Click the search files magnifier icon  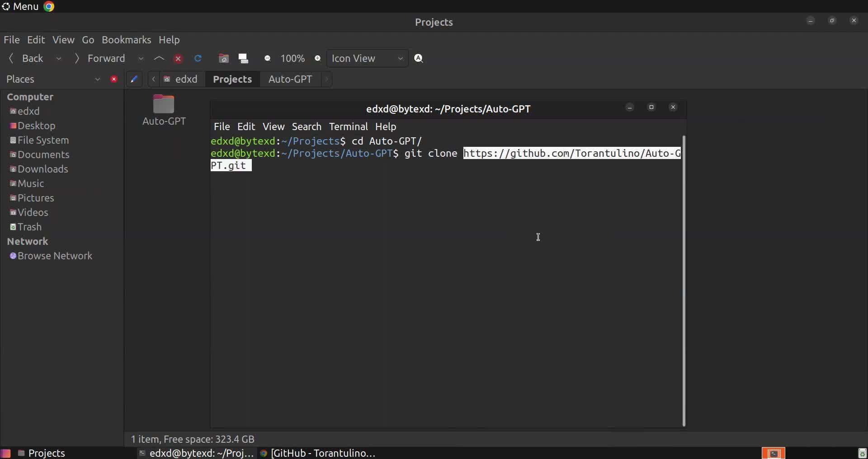pyautogui.click(x=419, y=58)
